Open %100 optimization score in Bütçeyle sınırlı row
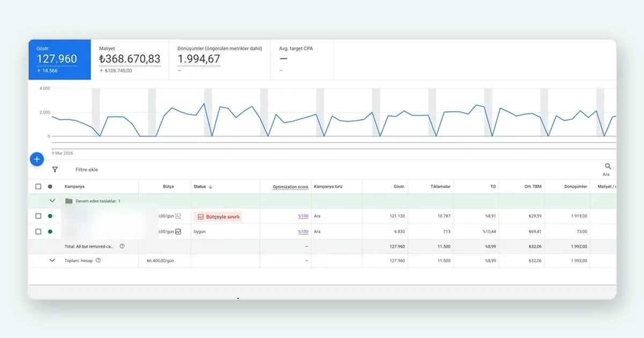644x338 pixels. pos(303,216)
